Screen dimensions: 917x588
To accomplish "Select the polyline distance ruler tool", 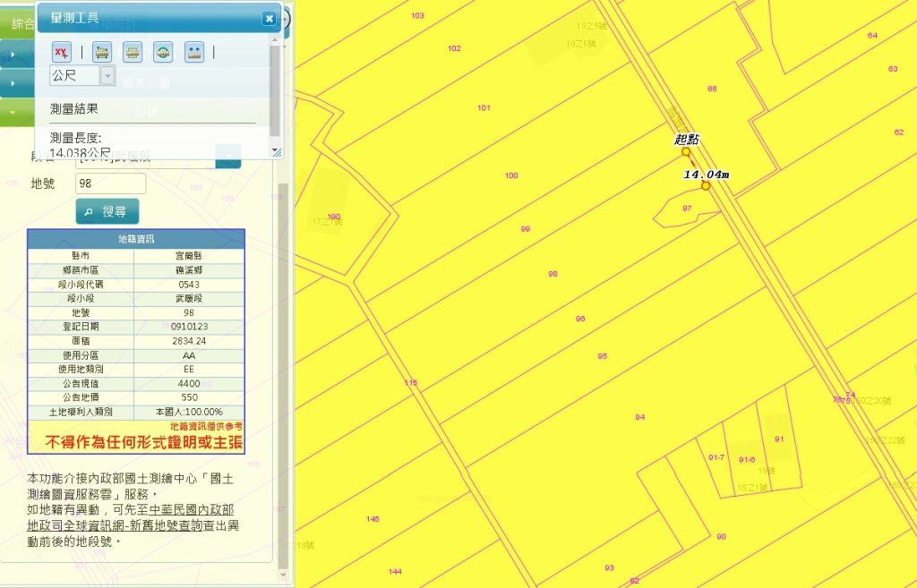I will tap(102, 52).
